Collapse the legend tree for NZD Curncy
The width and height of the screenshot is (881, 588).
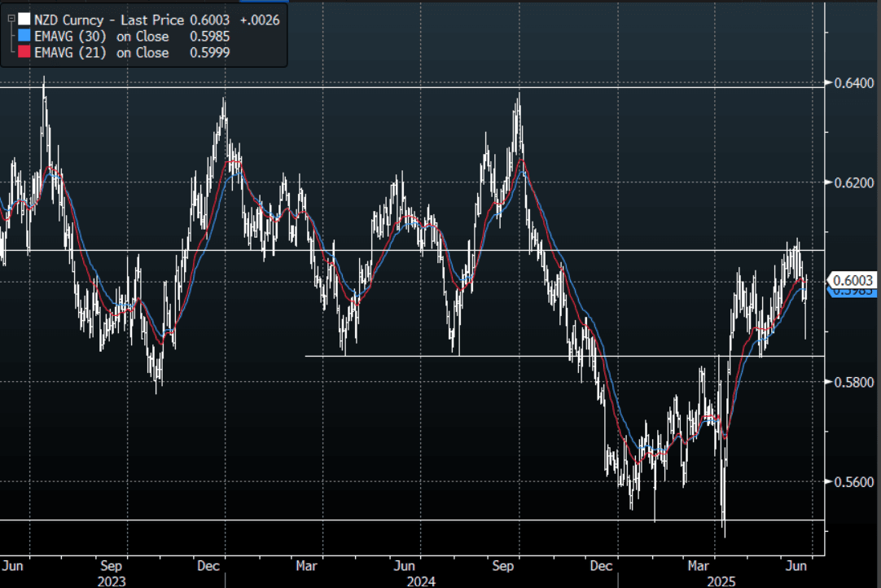coord(11,20)
